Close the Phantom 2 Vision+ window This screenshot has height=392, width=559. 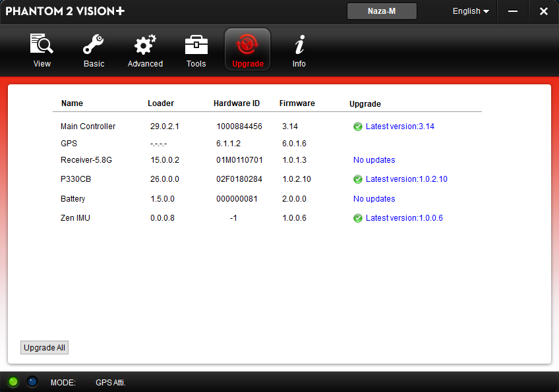pyautogui.click(x=544, y=11)
